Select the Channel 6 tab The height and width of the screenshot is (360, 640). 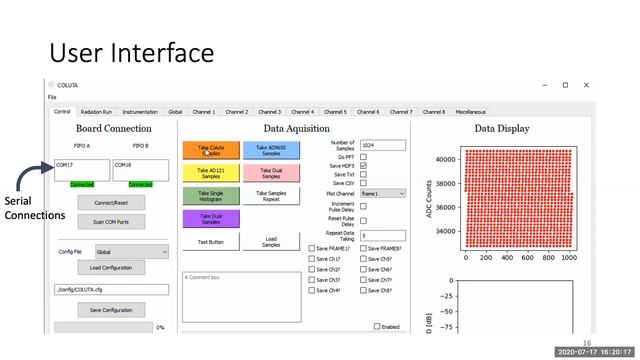point(368,112)
